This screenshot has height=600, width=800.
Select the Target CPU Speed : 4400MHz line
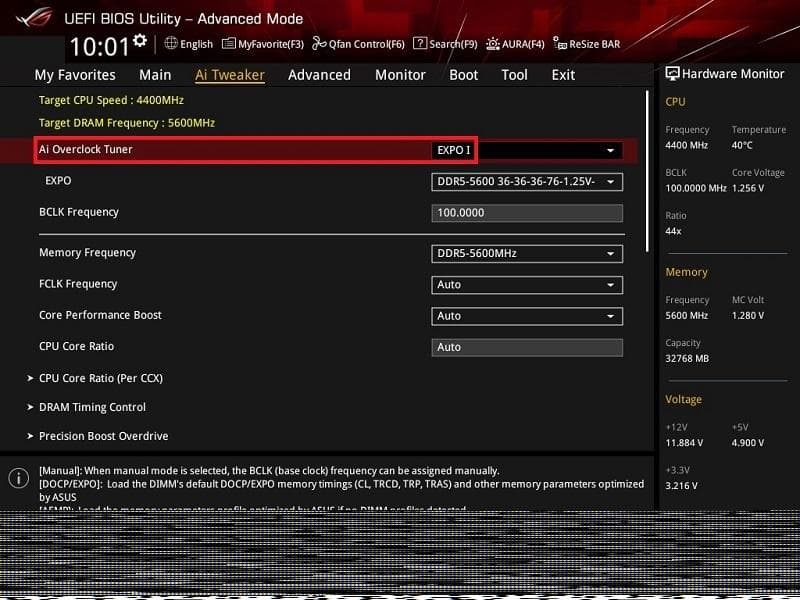tap(111, 100)
